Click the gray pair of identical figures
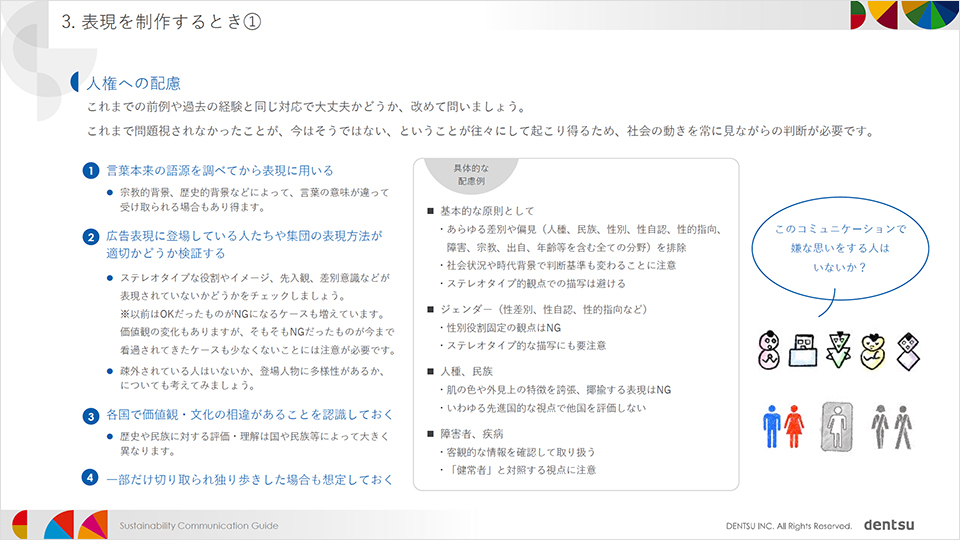Screen dimensions: 960x540 [891, 426]
